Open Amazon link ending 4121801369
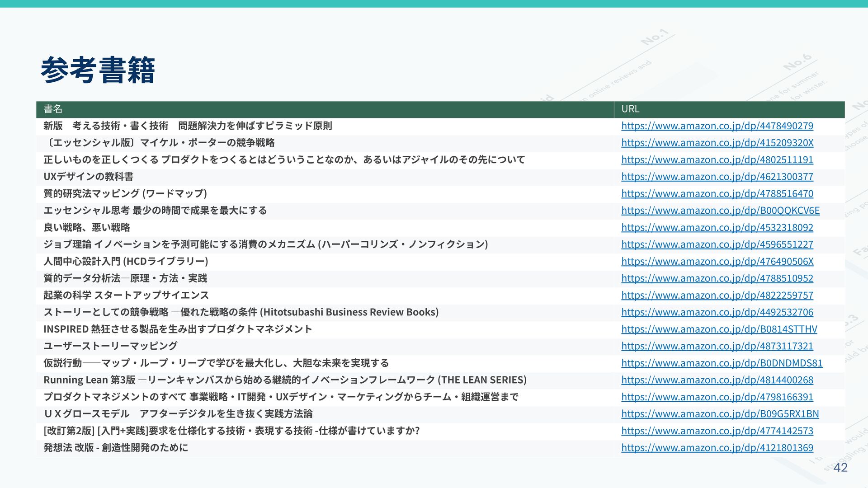Viewport: 868px width, 488px height. 717,448
